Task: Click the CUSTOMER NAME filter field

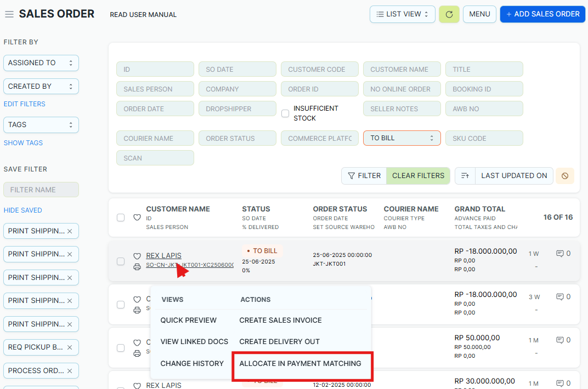Action: click(x=402, y=69)
